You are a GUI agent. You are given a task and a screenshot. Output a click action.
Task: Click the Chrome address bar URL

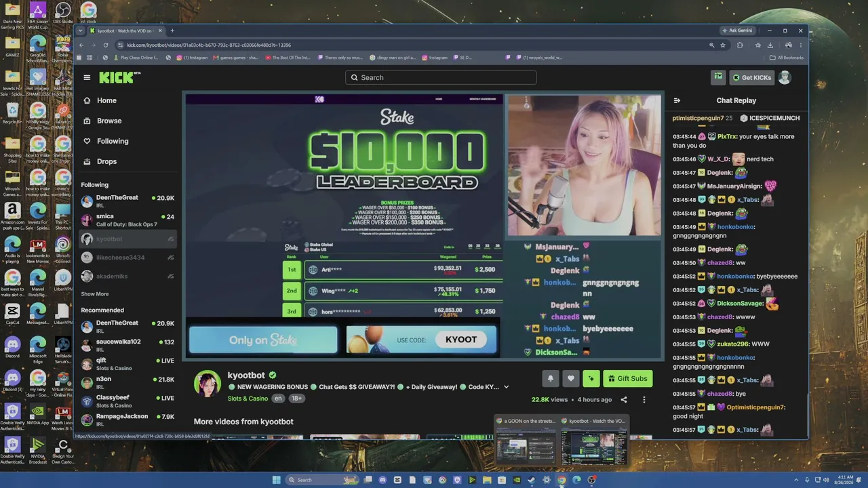point(209,45)
